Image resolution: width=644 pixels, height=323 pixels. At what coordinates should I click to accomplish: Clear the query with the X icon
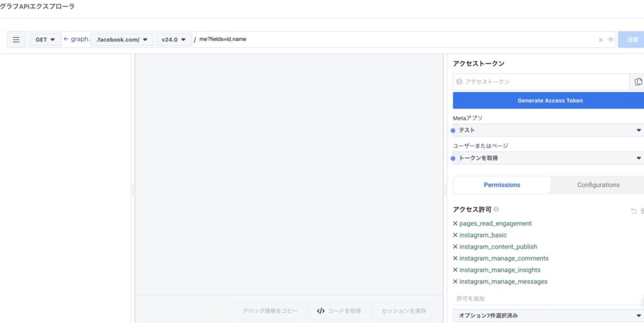601,40
